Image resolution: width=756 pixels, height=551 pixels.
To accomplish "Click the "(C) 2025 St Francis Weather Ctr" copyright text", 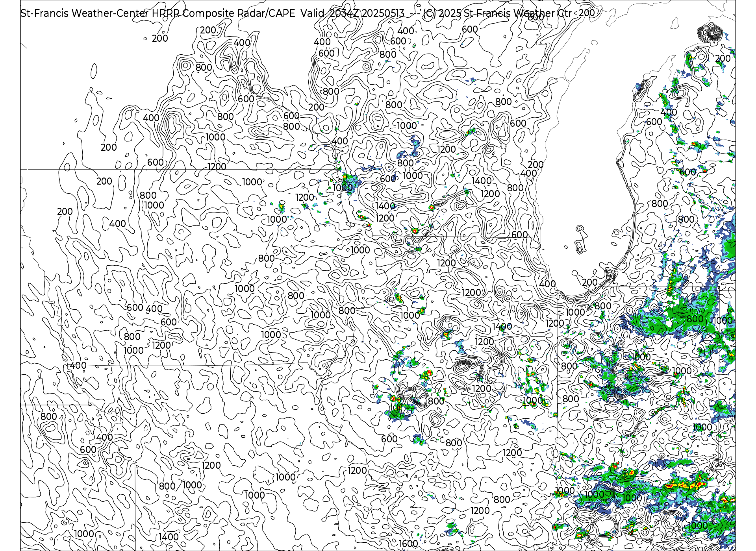I will click(497, 13).
